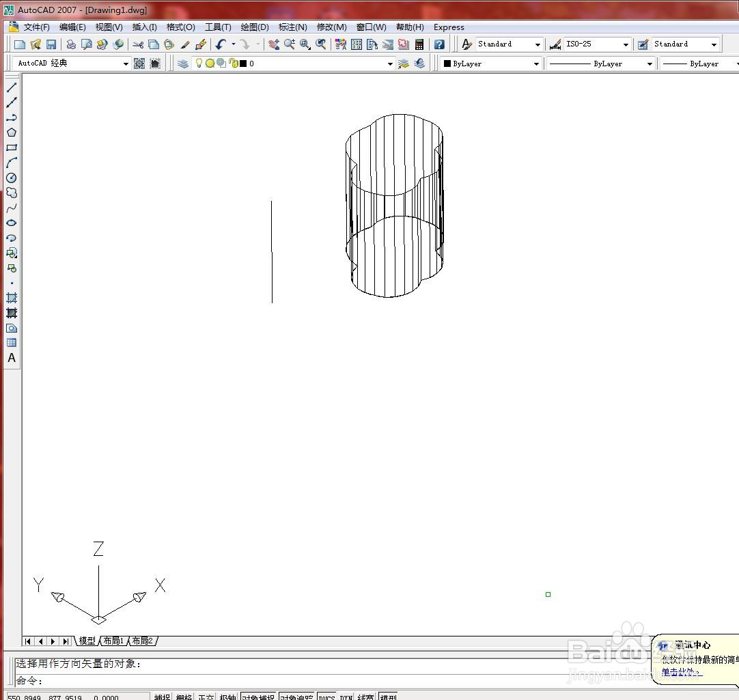Toggle 极轴 polar tracking in status bar
739x700 pixels.
227,697
